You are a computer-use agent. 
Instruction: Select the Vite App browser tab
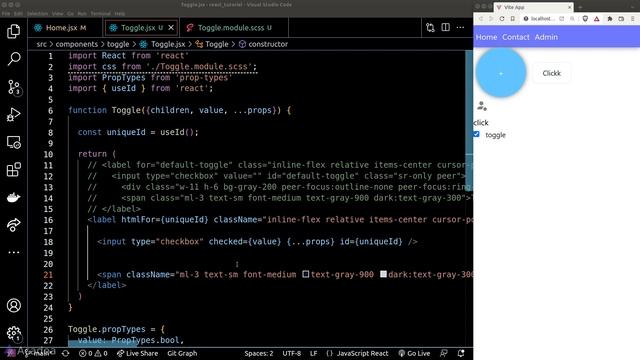tap(533, 7)
